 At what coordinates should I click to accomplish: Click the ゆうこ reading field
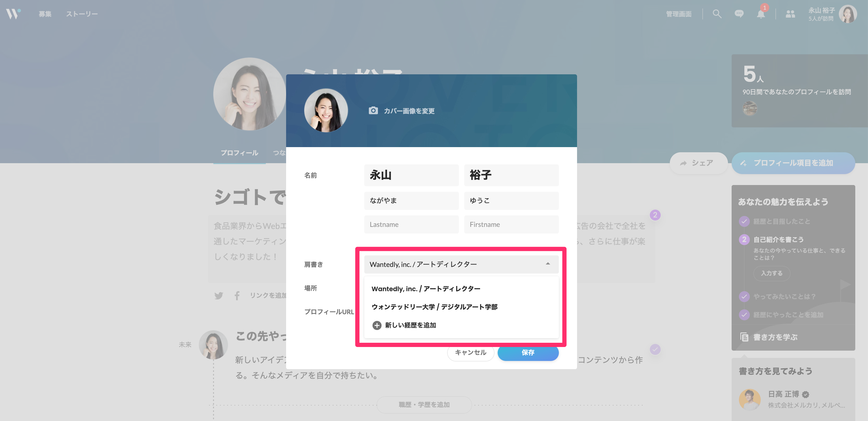pyautogui.click(x=511, y=201)
